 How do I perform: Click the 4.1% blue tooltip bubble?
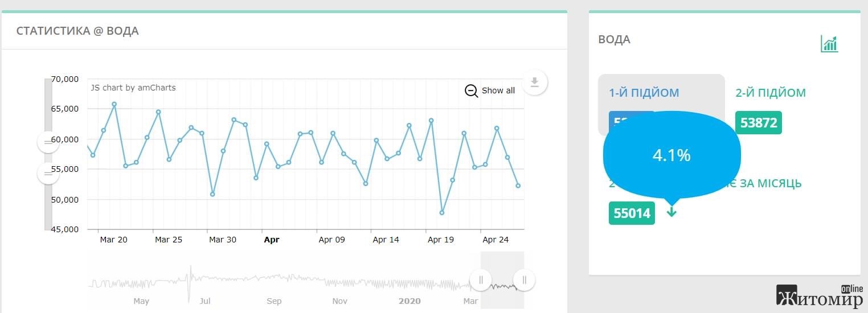click(x=672, y=155)
